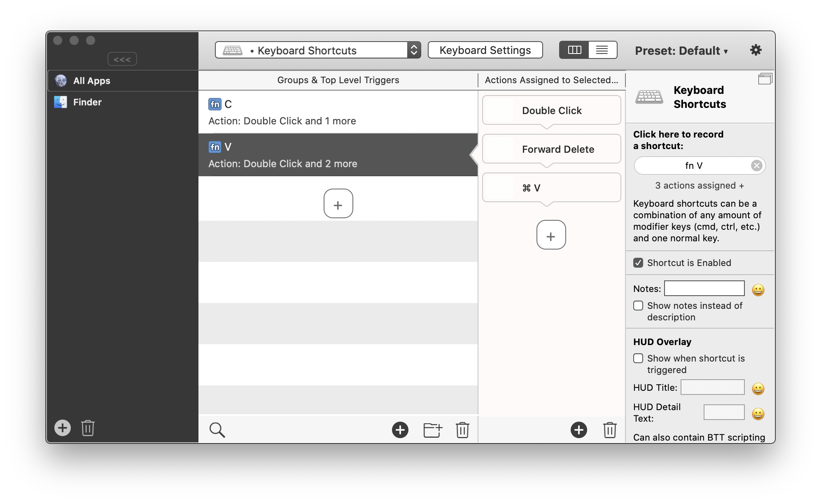Add new trigger with black plus icon

coord(400,430)
